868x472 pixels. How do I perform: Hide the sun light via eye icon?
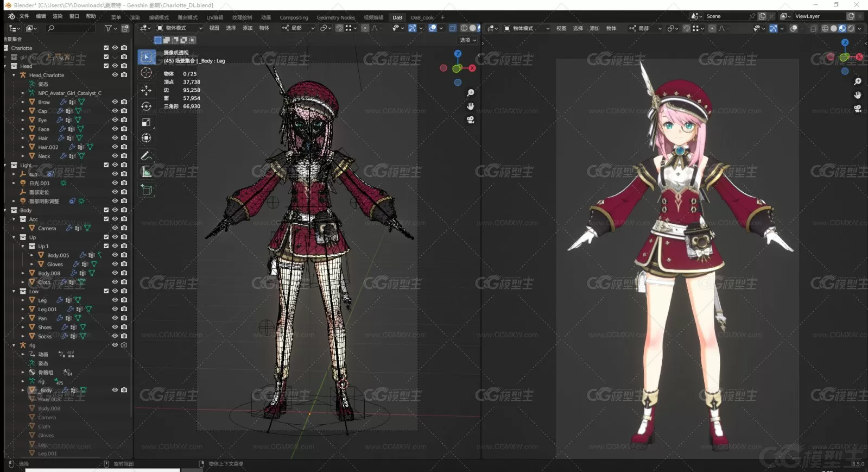click(x=115, y=174)
